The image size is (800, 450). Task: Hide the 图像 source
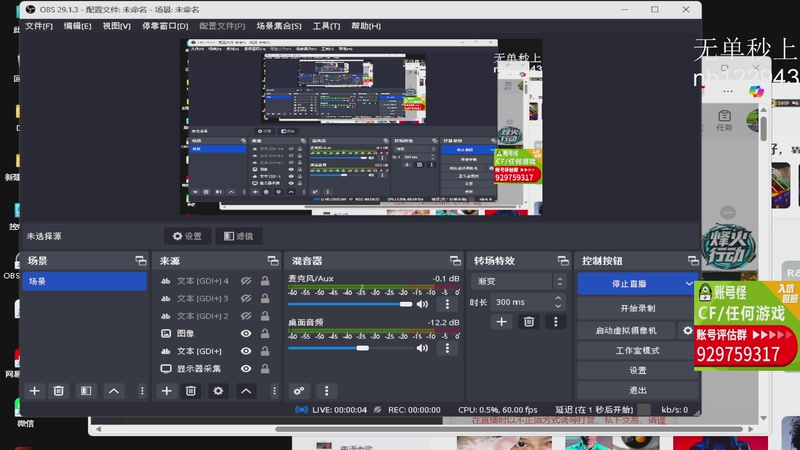point(246,333)
